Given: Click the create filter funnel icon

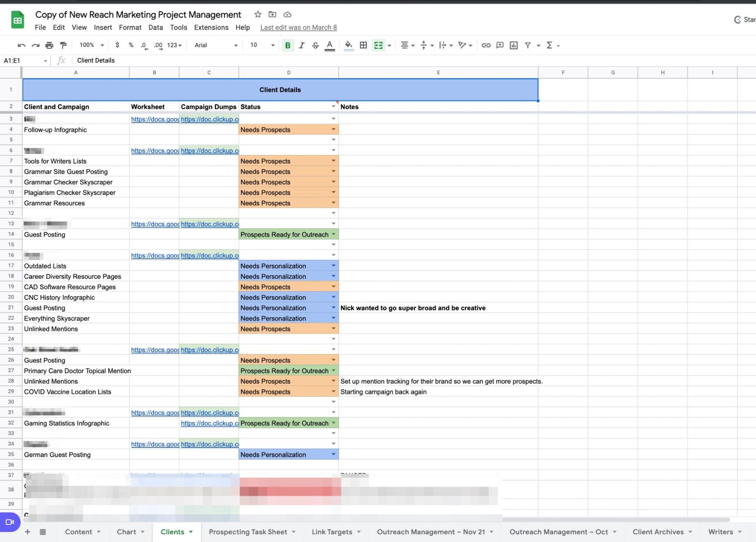Looking at the screenshot, I should point(528,45).
